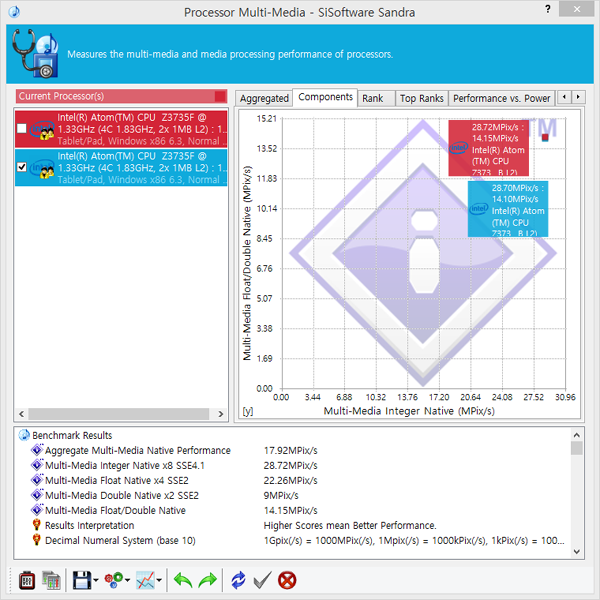
Task: Click the line graph chart icon
Action: tap(145, 580)
